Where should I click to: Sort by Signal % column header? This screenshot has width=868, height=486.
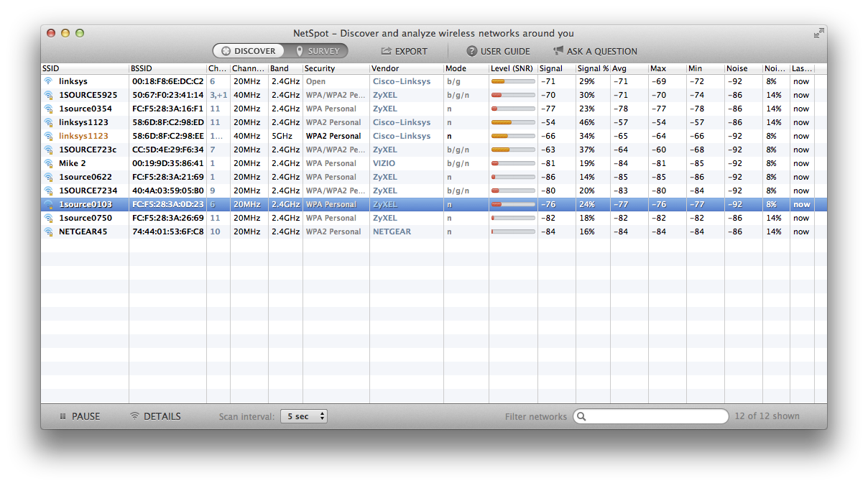593,68
